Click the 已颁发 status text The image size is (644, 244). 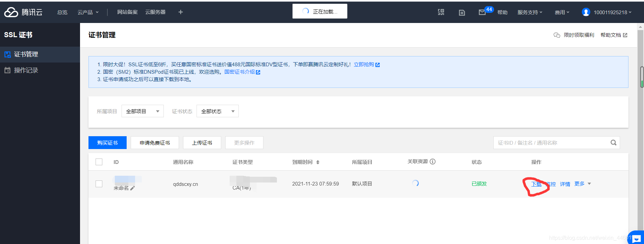479,184
